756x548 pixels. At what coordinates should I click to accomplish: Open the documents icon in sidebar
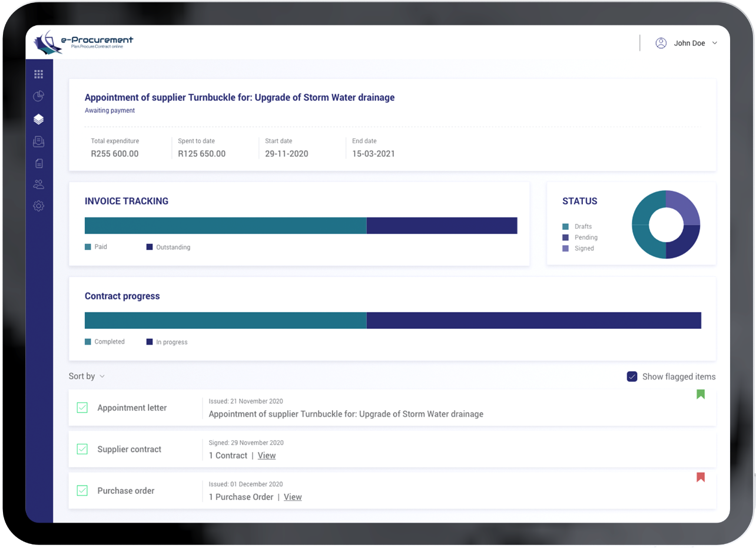pos(38,163)
